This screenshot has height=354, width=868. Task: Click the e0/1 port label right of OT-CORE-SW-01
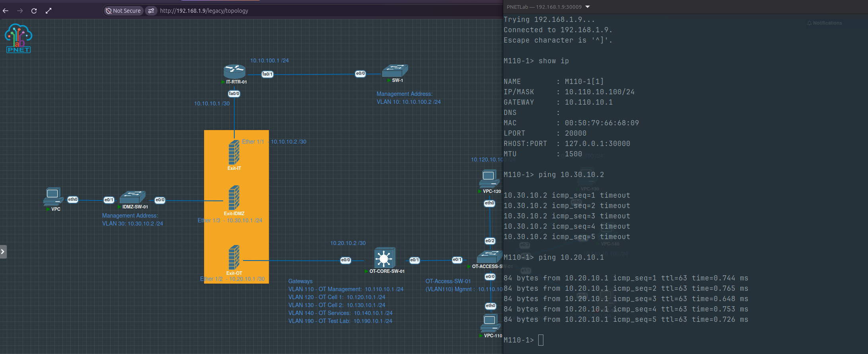[x=415, y=260]
